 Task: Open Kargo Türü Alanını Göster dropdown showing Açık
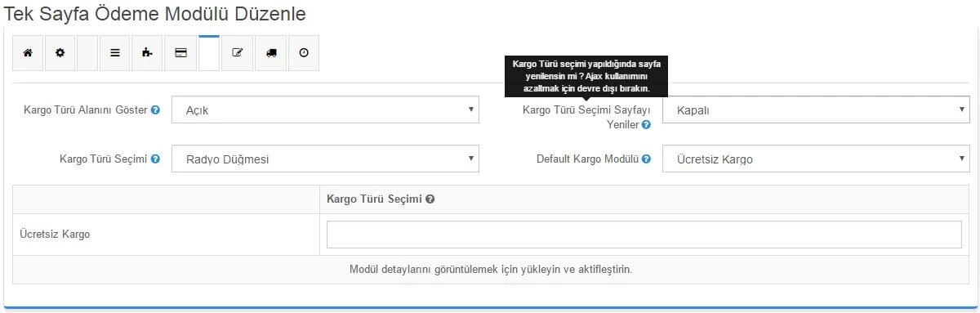[x=325, y=110]
